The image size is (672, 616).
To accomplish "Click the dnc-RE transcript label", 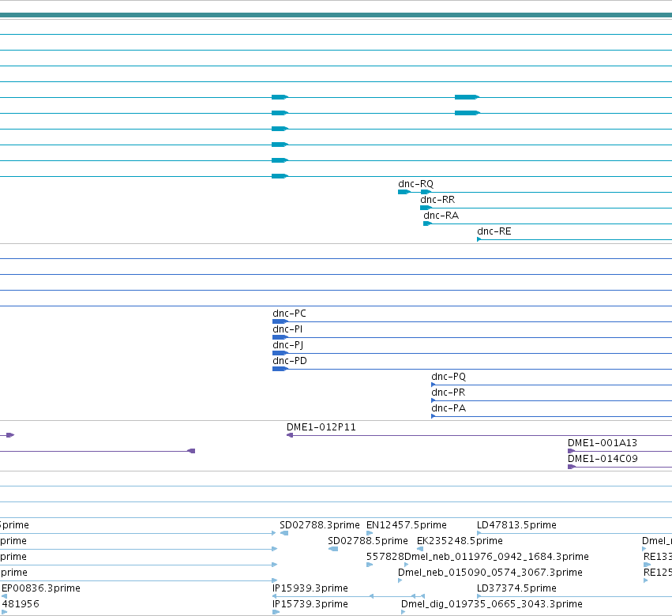I will point(494,231).
